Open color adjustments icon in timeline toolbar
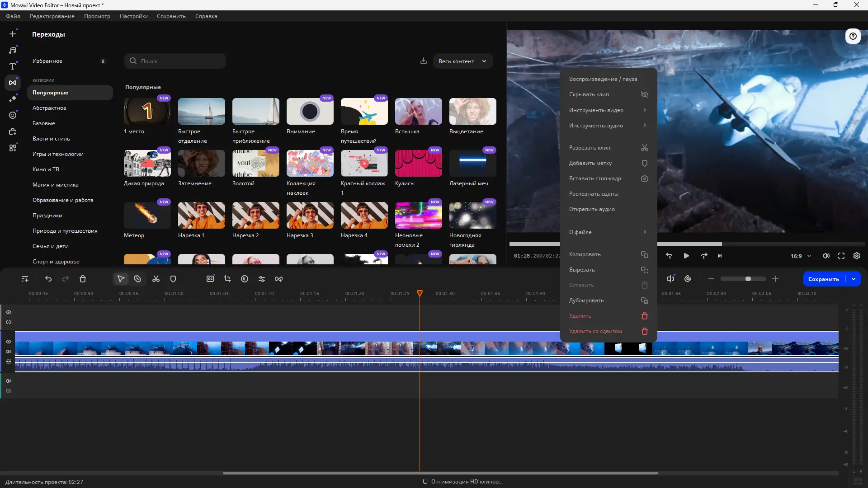868x488 pixels. tap(245, 279)
